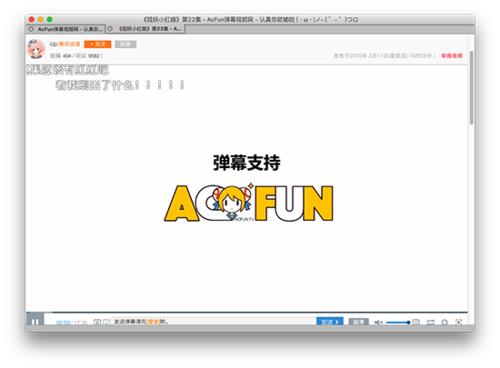Viewport: 500px width, 368px height.
Task: Close the 第22集 tab via its circle icon
Action: click(110, 29)
